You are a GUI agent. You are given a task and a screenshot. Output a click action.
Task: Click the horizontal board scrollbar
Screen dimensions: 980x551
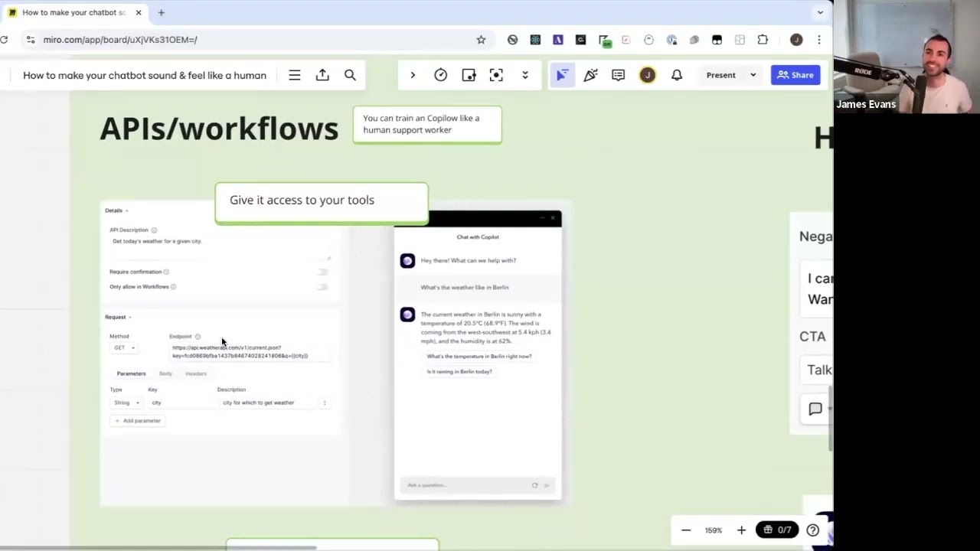[158, 548]
